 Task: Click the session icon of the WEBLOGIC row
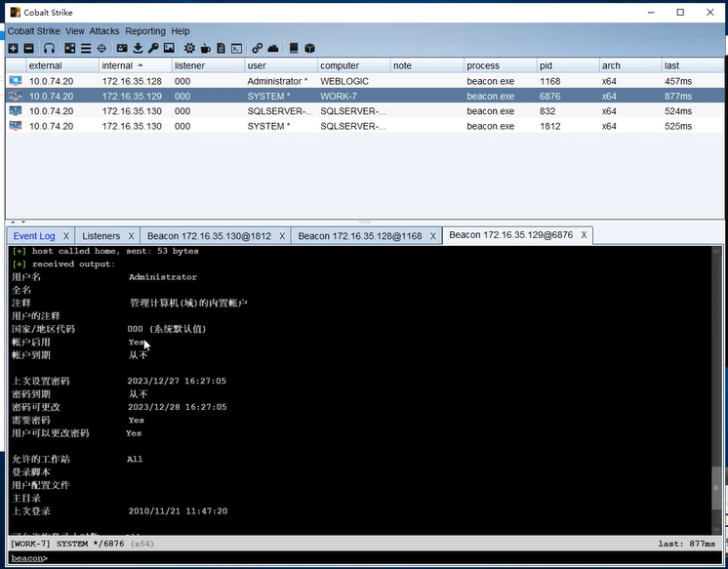tap(16, 81)
